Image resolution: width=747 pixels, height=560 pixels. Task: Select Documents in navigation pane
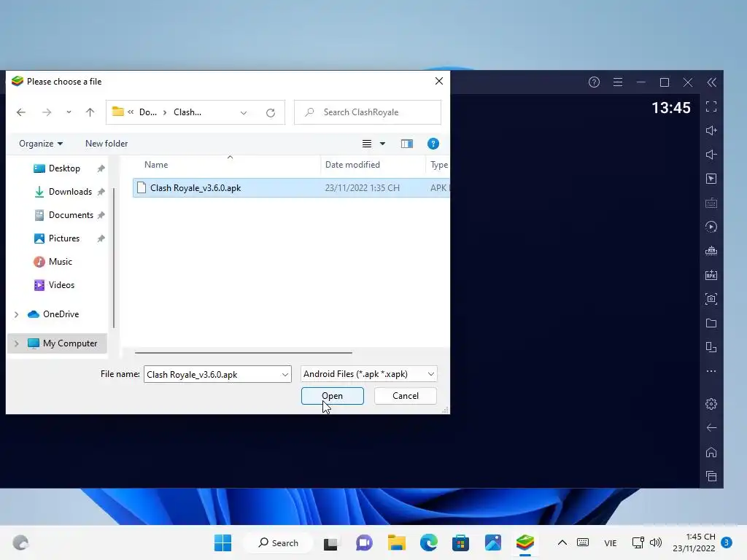pyautogui.click(x=71, y=215)
